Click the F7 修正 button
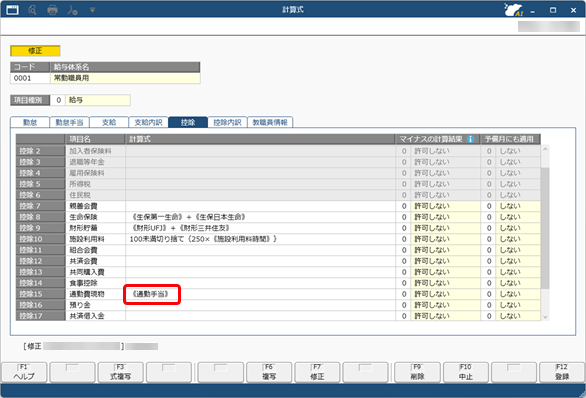 coord(317,372)
